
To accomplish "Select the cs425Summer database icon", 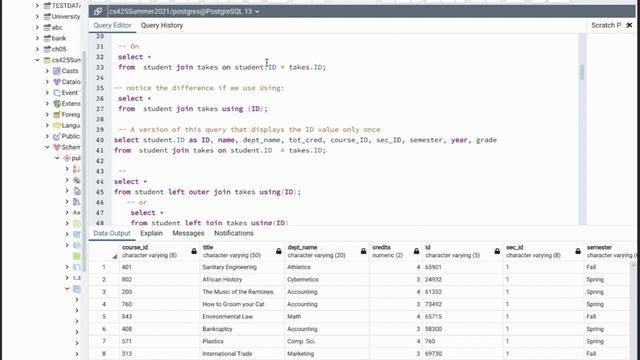I will (47, 60).
